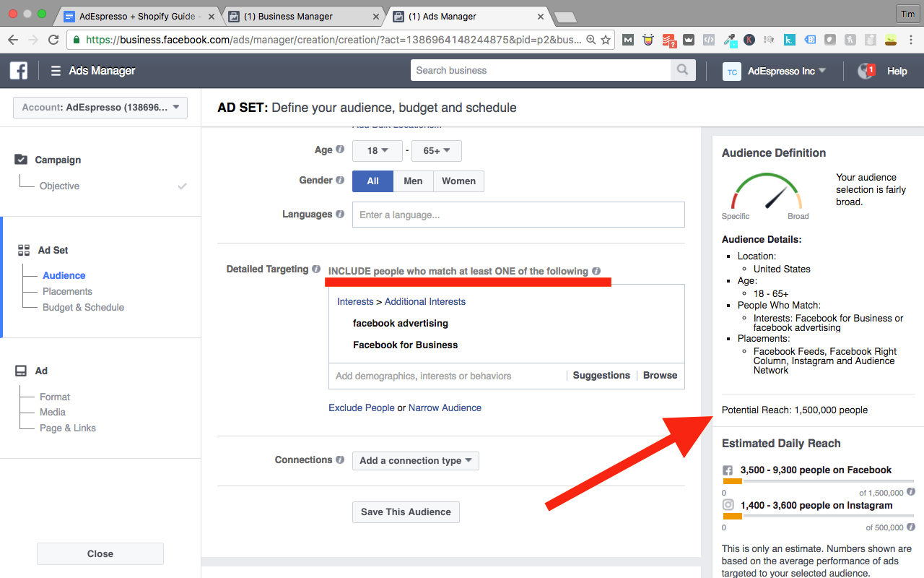The width and height of the screenshot is (924, 578).
Task: Click the TC account avatar
Action: [x=732, y=71]
